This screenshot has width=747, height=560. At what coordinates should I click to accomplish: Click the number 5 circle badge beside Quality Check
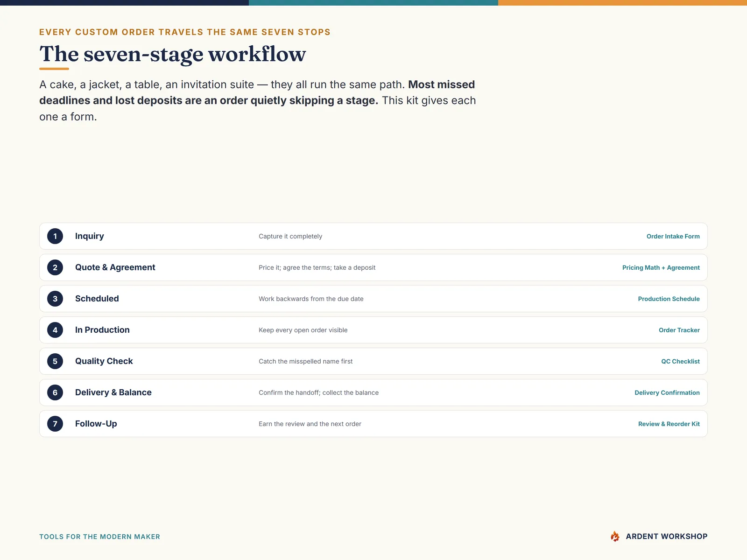[x=55, y=361]
